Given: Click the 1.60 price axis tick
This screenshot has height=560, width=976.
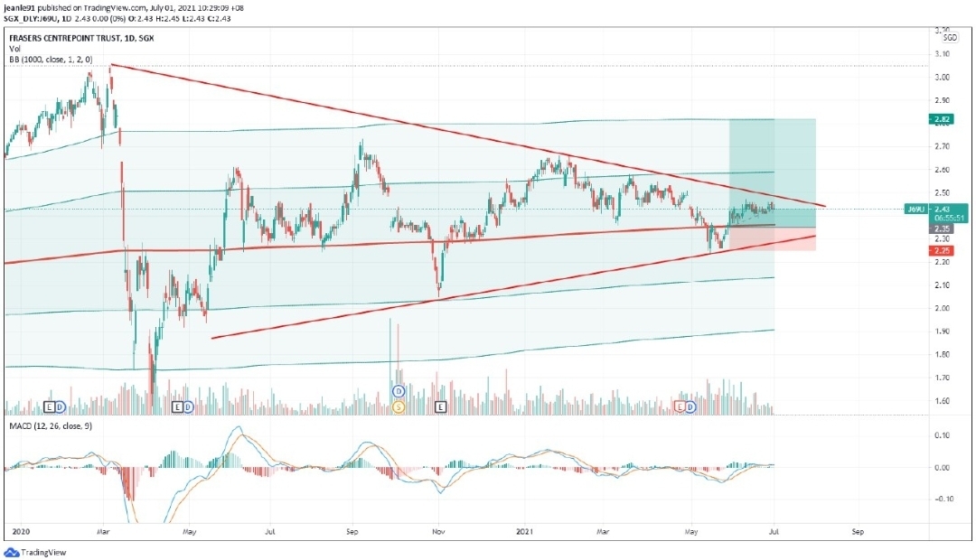Looking at the screenshot, I should coord(942,401).
